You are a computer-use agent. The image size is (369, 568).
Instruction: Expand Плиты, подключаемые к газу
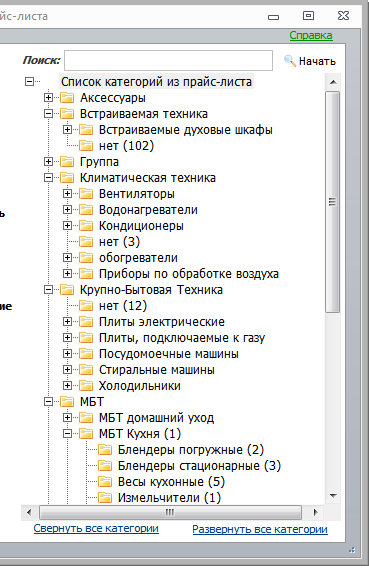click(x=67, y=338)
